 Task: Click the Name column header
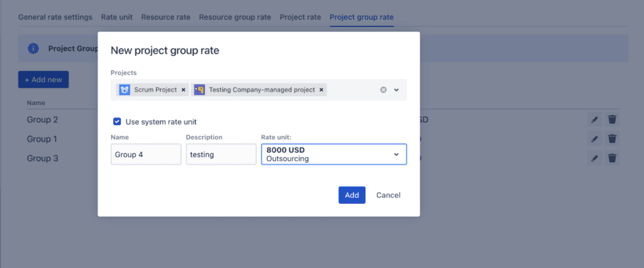click(x=36, y=103)
